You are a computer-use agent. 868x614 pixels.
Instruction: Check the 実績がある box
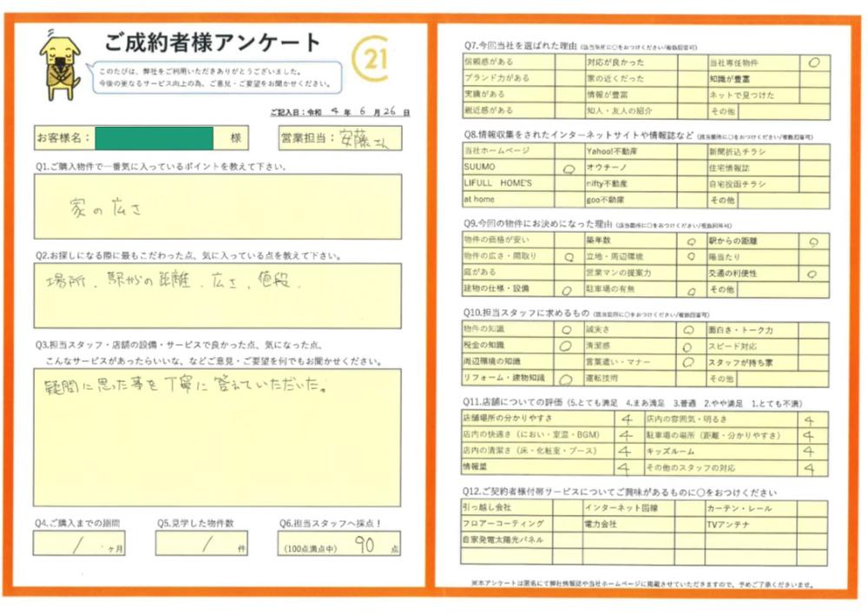[x=569, y=94]
